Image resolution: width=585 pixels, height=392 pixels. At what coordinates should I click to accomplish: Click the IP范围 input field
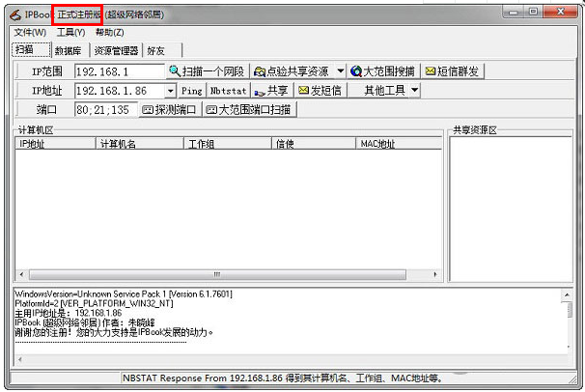[120, 71]
